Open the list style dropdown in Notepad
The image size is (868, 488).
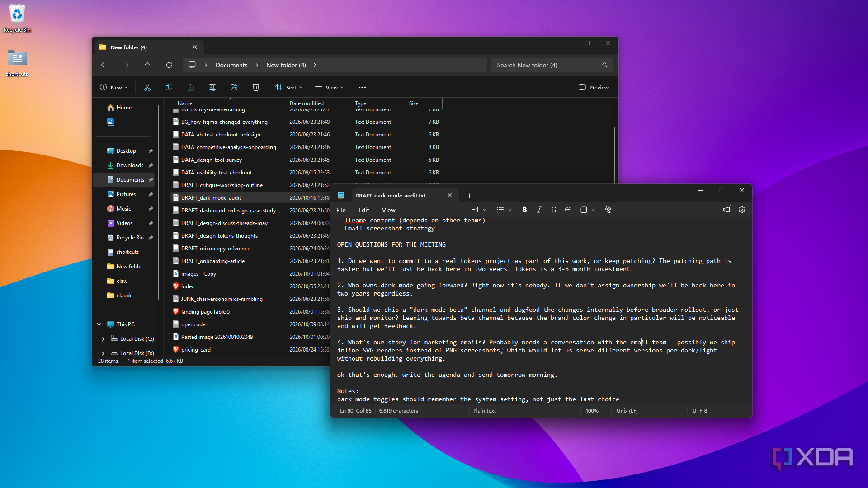point(504,210)
